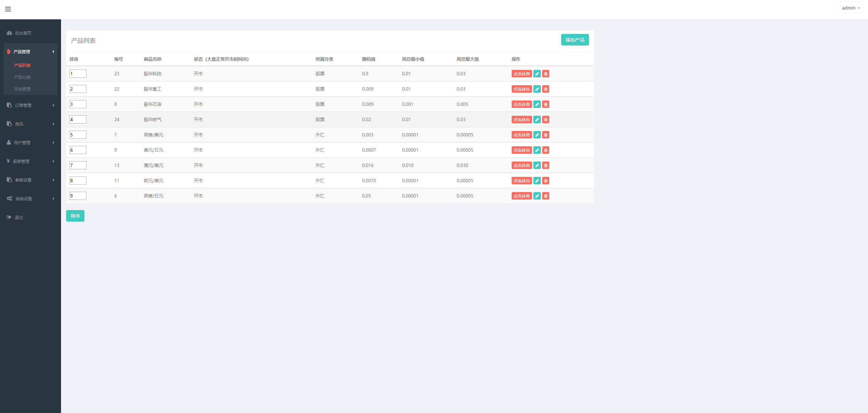The width and height of the screenshot is (868, 413).
Task: Delete the 振华重工 product via trash icon
Action: [546, 89]
